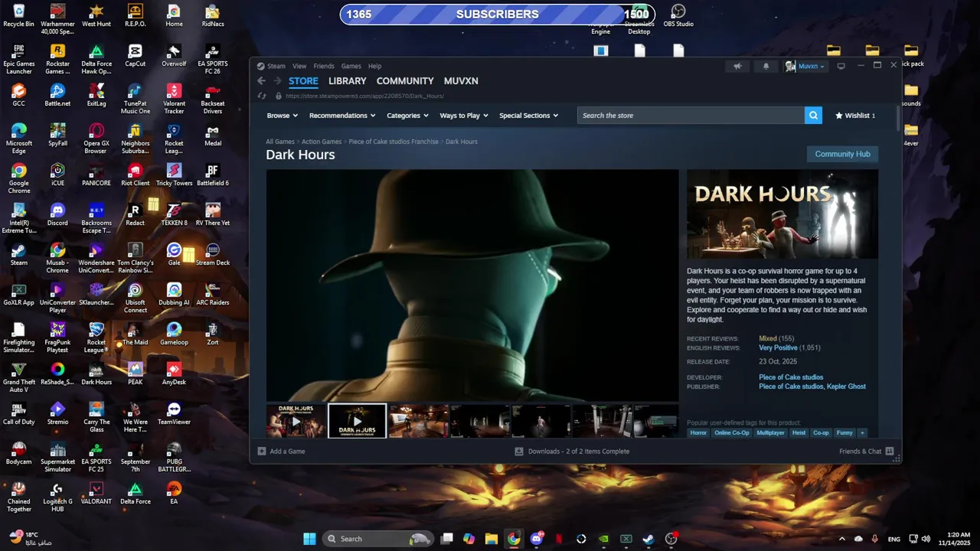Open the Community Hub button
980x551 pixels.
842,154
